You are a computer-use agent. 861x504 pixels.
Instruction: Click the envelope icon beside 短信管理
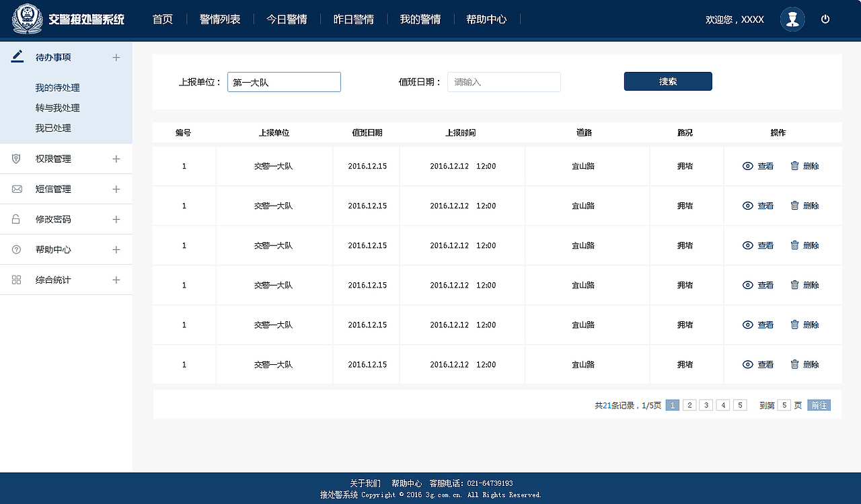[16, 189]
